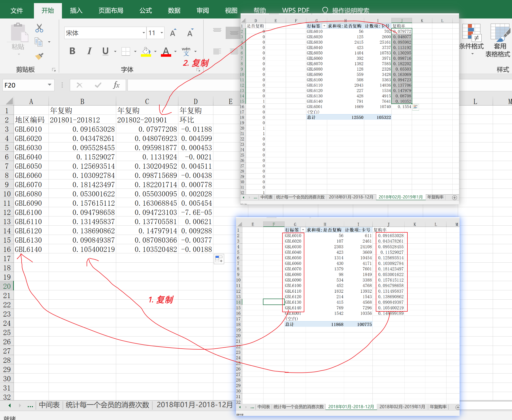
Task: Expand the Name Box dropdown arrow
Action: tap(49, 85)
